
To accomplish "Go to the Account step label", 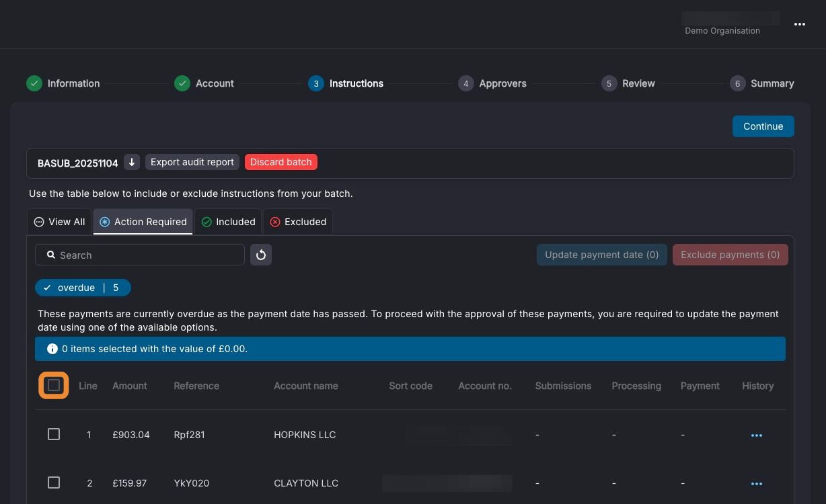I will (215, 83).
